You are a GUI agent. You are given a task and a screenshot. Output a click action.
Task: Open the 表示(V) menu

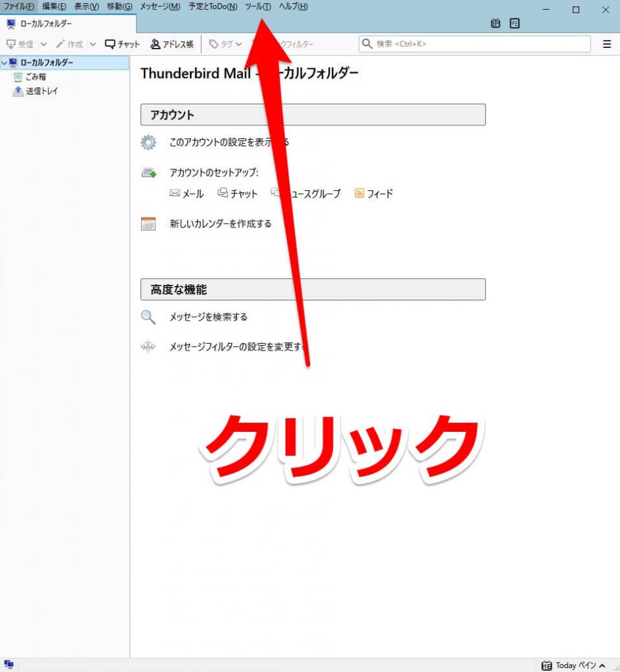86,7
